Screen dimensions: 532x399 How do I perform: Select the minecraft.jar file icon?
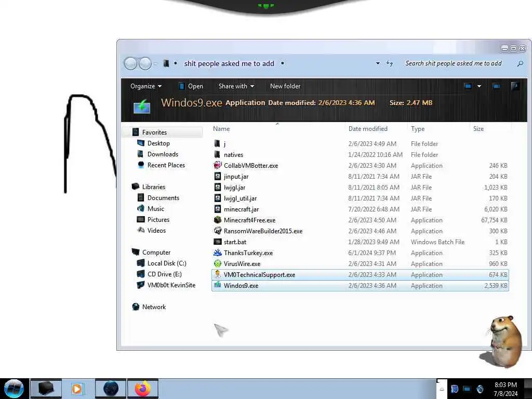pos(218,209)
